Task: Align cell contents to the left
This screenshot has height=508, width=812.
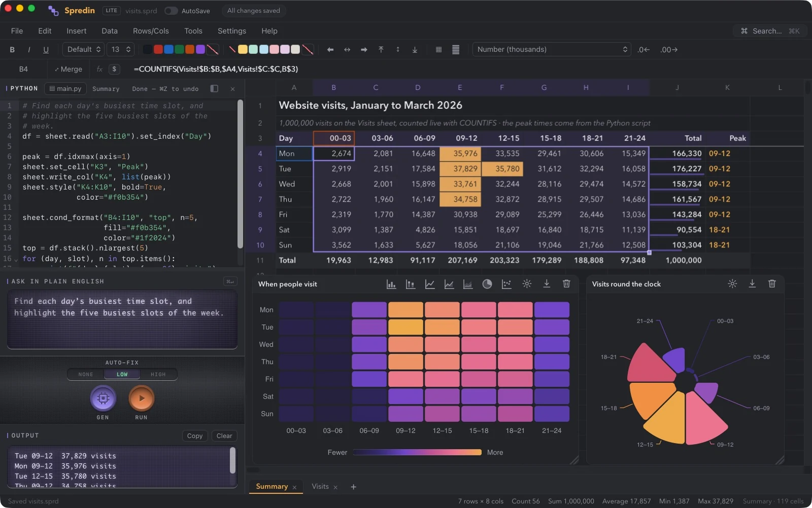Action: (330, 49)
